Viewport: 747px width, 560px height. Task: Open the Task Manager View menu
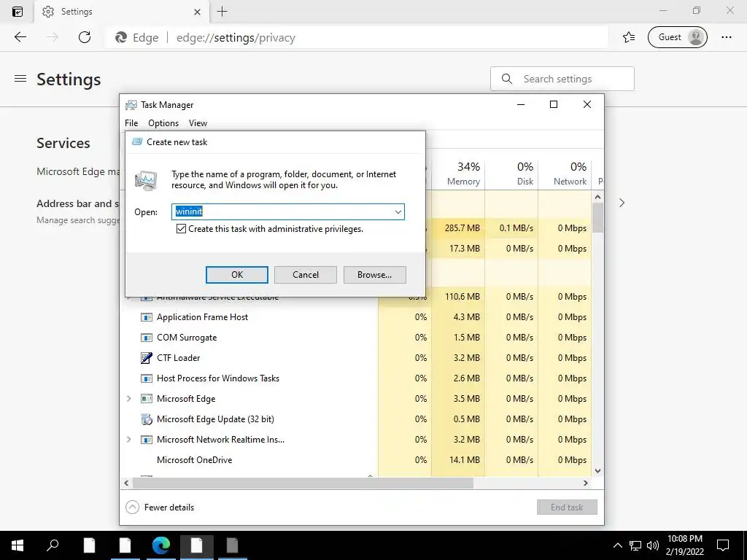[198, 122]
